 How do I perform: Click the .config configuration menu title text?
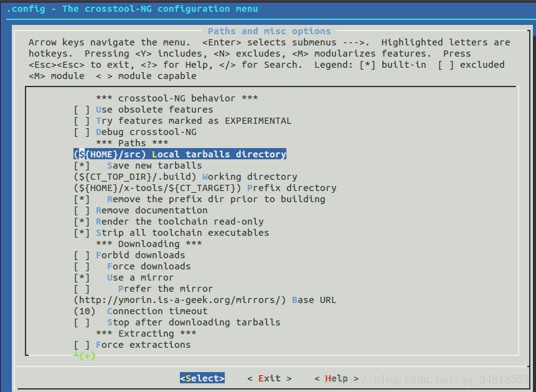pyautogui.click(x=133, y=9)
